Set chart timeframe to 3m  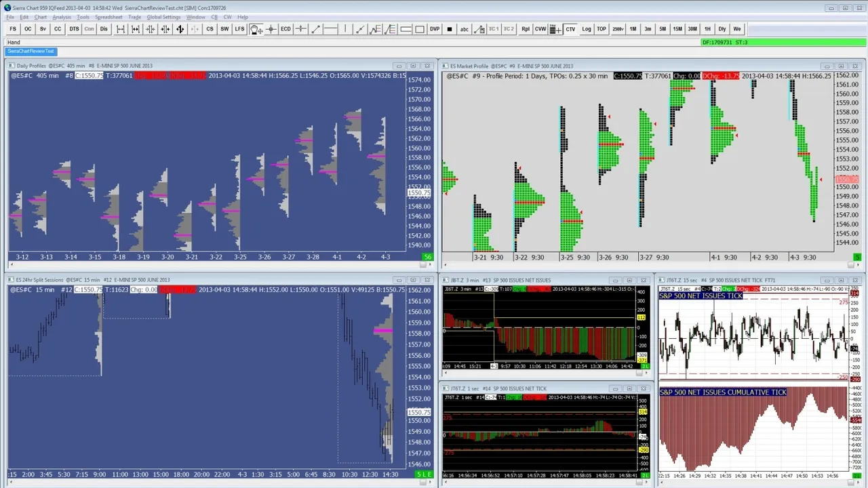[x=648, y=29]
